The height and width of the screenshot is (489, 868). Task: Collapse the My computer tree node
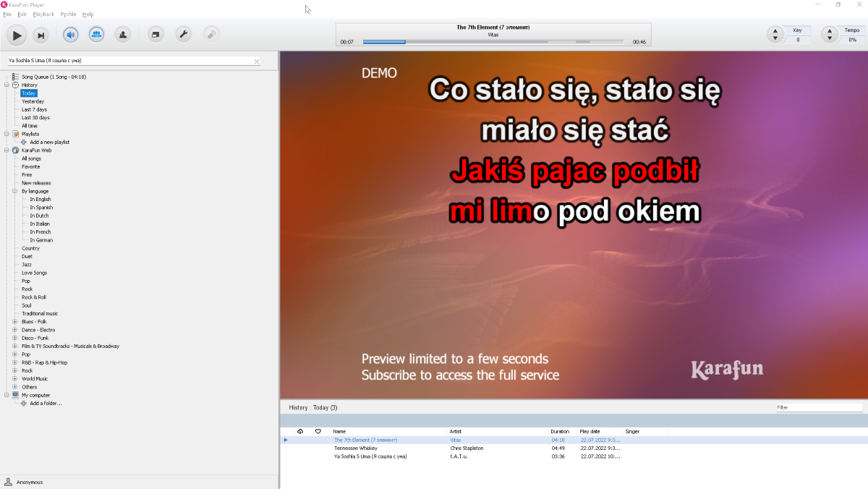7,395
